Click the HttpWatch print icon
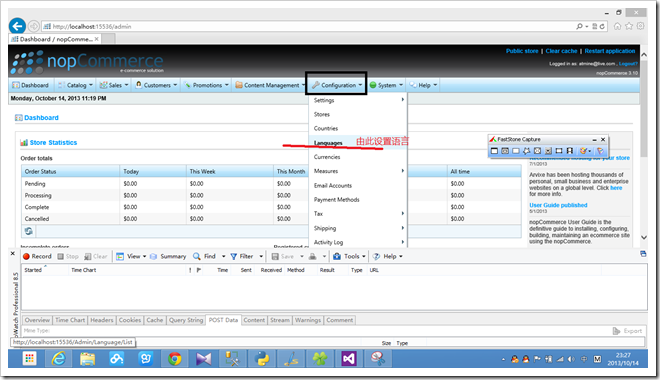The width and height of the screenshot is (660, 380). (x=313, y=256)
